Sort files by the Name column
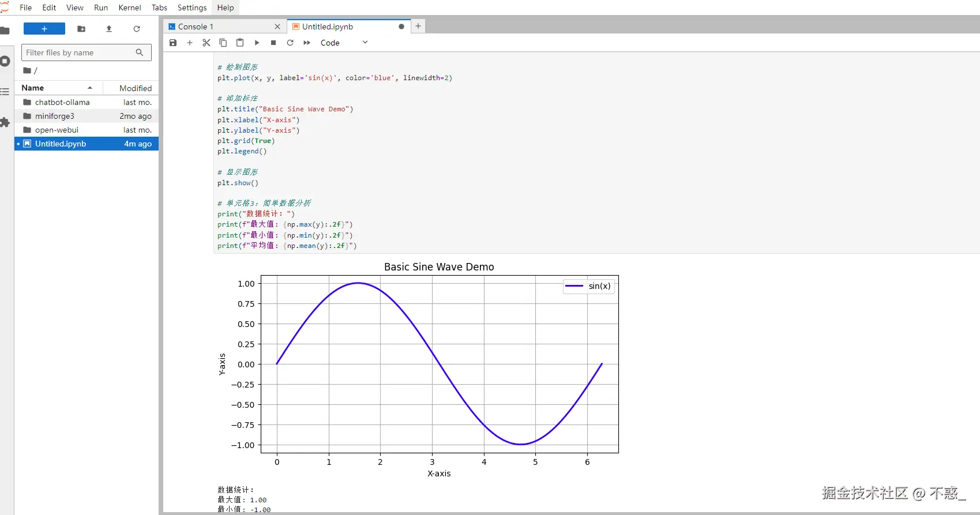Viewport: 980px width, 515px height. tap(33, 88)
